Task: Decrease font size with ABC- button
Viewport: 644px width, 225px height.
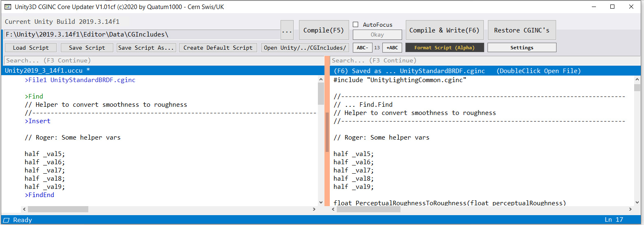Action: coord(362,48)
